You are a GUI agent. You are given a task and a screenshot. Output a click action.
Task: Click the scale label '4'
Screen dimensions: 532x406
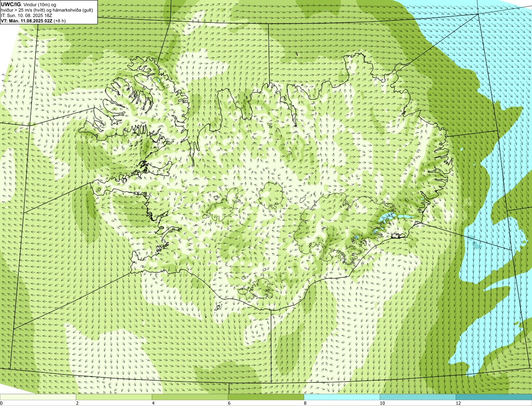pos(153,403)
